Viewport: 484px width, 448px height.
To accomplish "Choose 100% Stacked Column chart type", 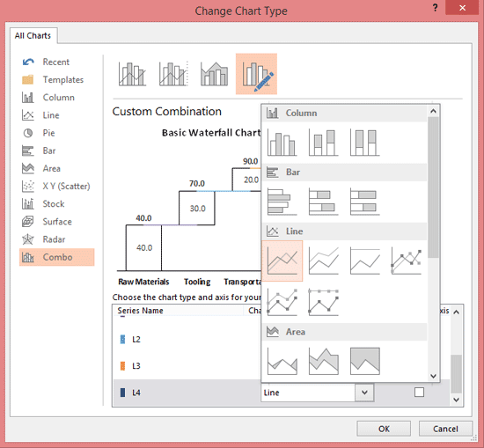I will 365,143.
